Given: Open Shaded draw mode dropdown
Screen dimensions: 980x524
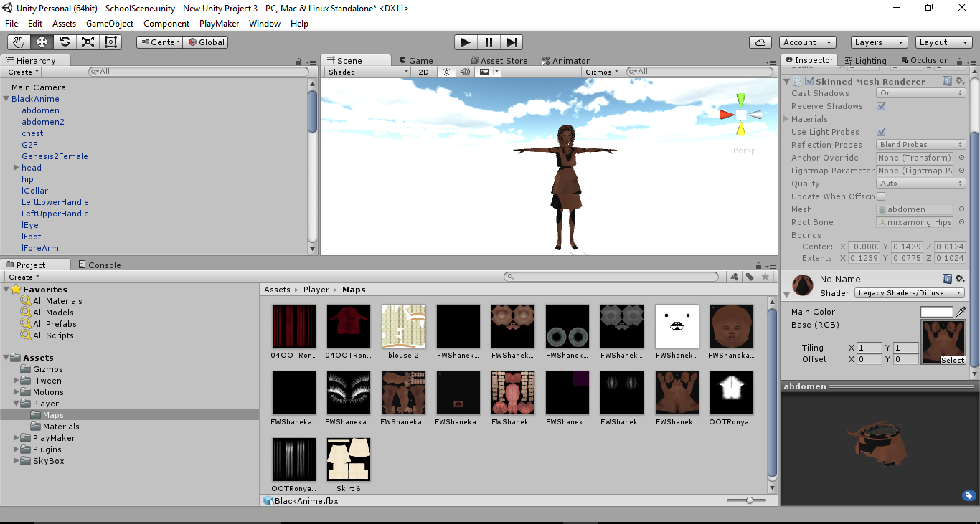Looking at the screenshot, I should (x=367, y=72).
